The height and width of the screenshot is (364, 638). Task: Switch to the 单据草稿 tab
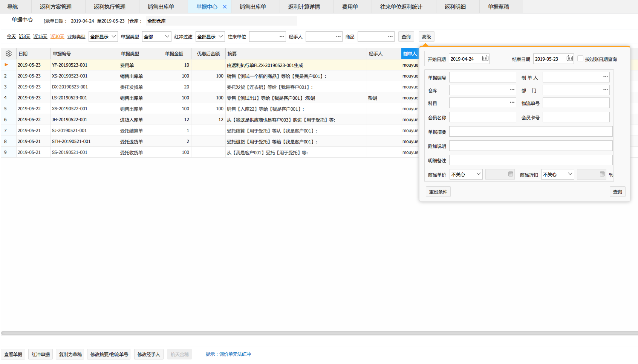[x=498, y=7]
